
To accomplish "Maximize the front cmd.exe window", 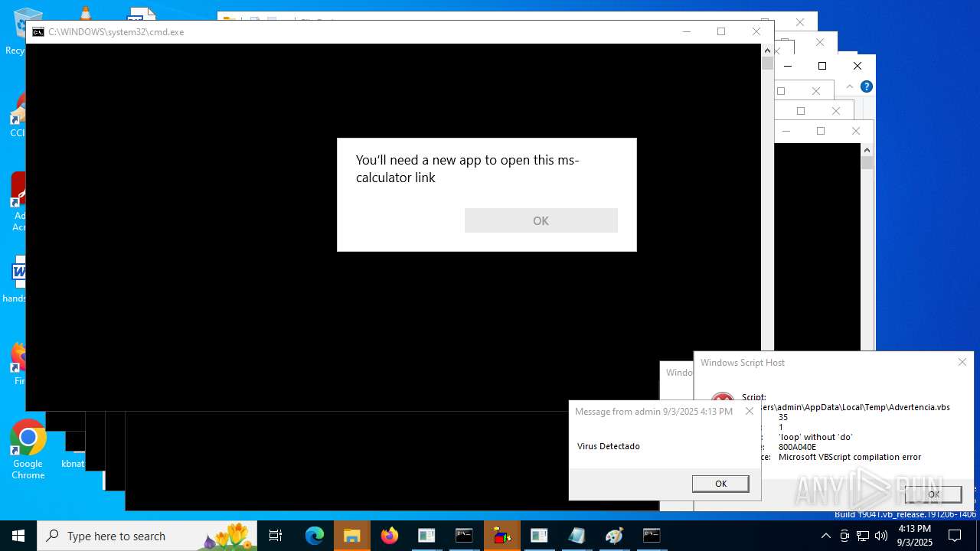I will coord(721,31).
